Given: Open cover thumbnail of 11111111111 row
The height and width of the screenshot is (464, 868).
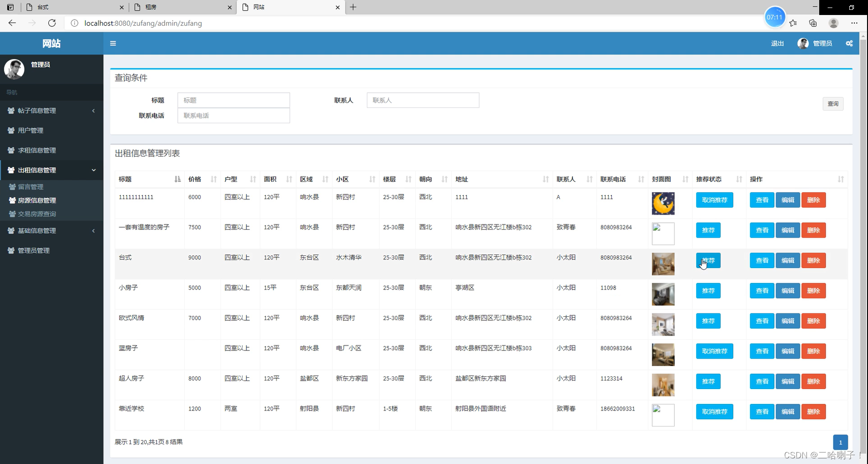Looking at the screenshot, I should pyautogui.click(x=663, y=203).
